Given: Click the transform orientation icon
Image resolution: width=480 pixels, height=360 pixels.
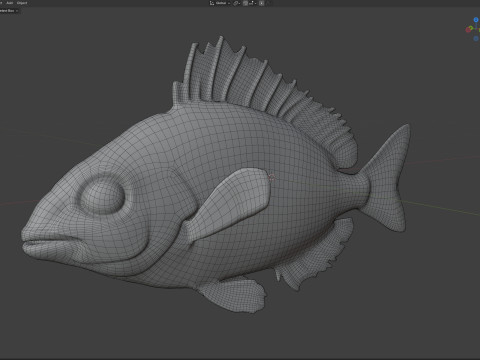Looking at the screenshot, I should [x=212, y=3].
